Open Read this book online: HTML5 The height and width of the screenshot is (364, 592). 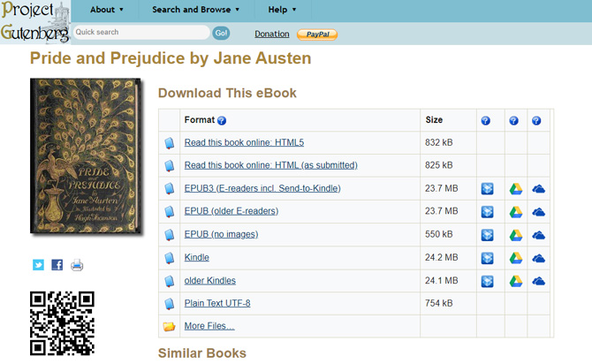[244, 142]
